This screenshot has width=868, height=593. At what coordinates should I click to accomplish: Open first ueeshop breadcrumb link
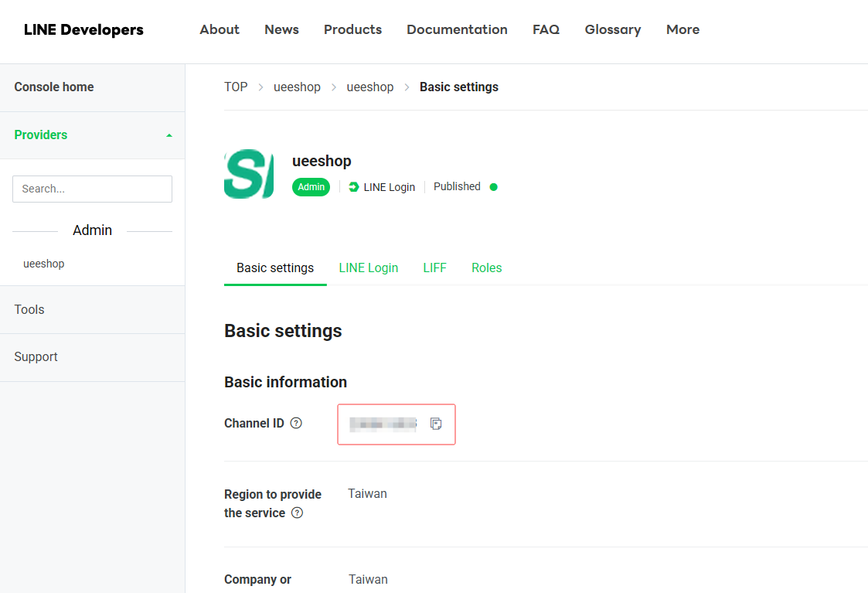(297, 87)
